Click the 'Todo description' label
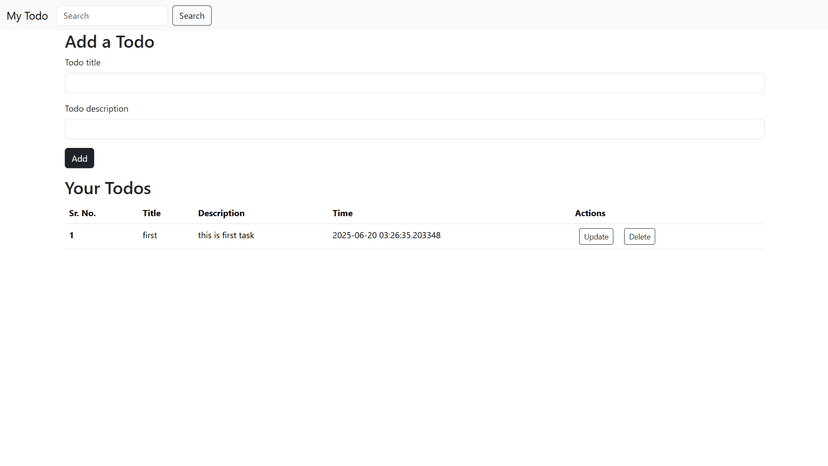 97,109
